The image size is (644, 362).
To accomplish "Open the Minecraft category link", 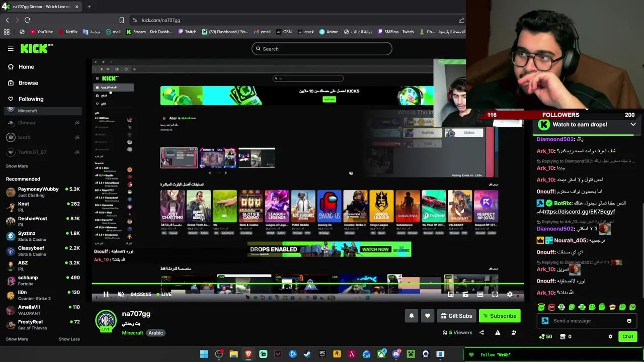I will click(x=132, y=333).
